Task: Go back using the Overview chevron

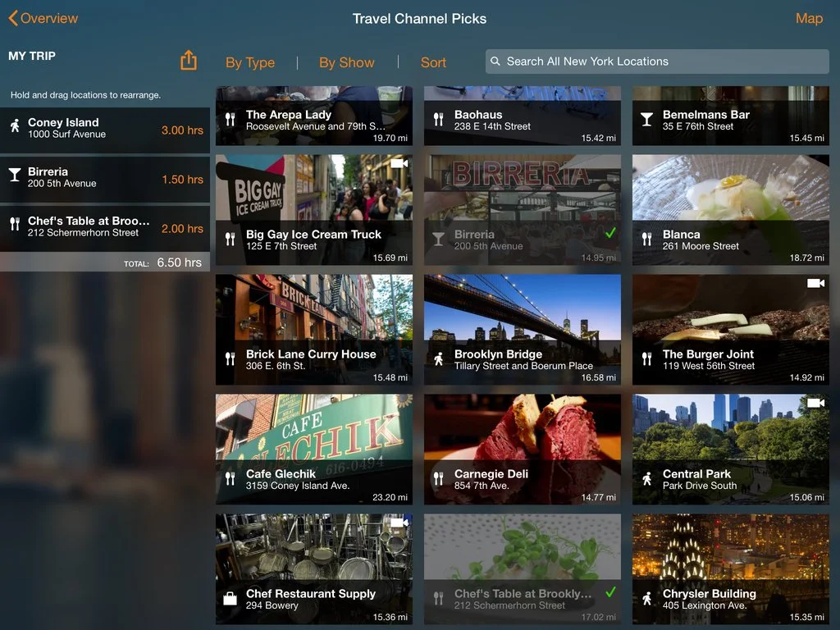Action: pyautogui.click(x=43, y=18)
